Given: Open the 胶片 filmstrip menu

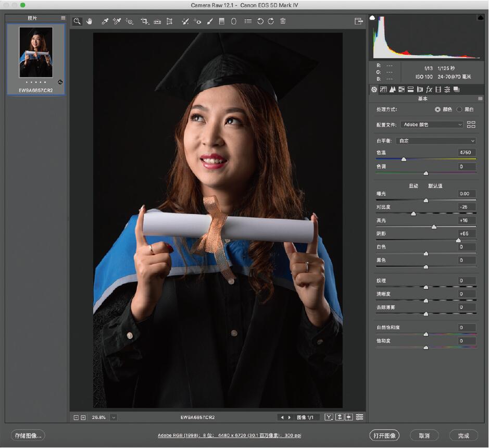Looking at the screenshot, I should click(x=63, y=18).
